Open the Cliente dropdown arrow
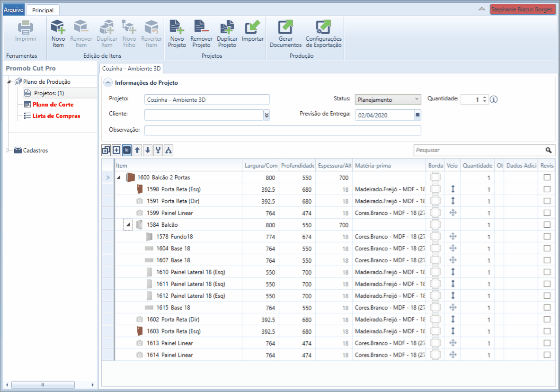This screenshot has height=392, width=560. click(x=267, y=115)
